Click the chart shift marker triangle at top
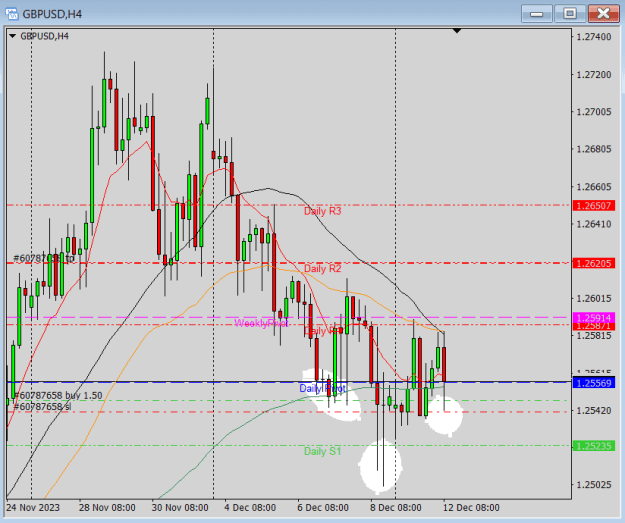Viewport: 625px width, 523px height. click(x=457, y=31)
